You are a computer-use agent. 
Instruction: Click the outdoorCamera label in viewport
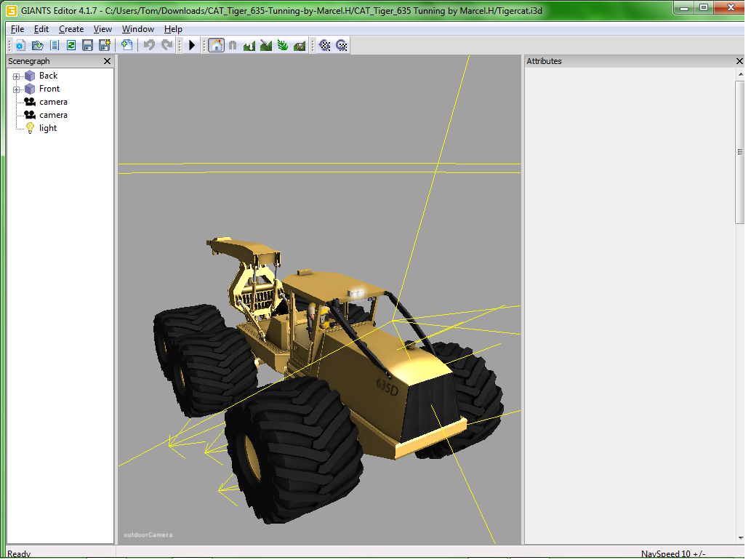148,537
